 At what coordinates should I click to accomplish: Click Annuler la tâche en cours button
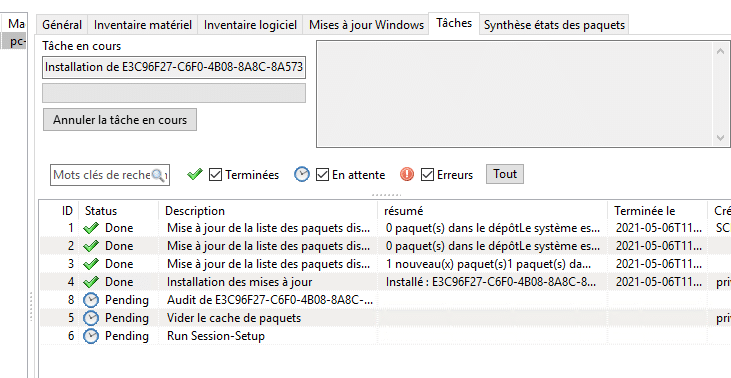pos(120,120)
